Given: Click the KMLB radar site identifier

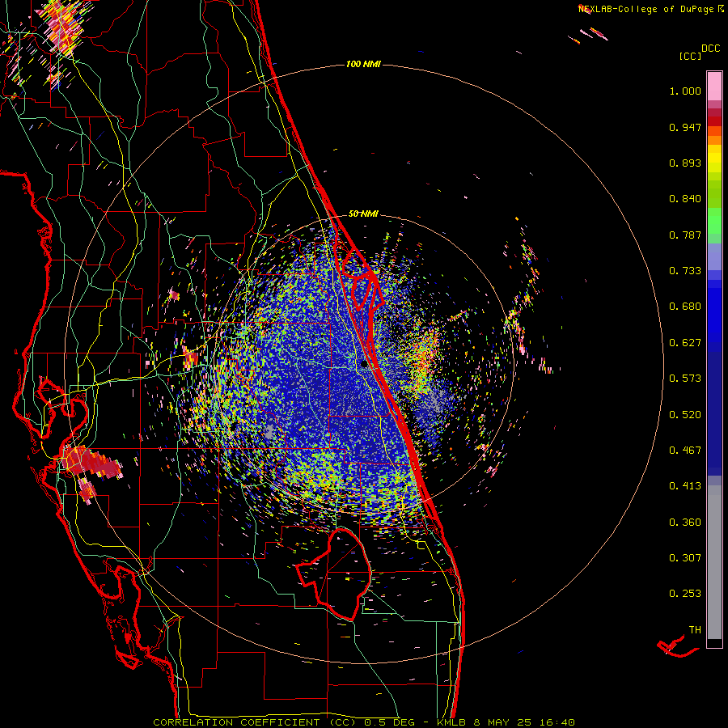Looking at the screenshot, I should point(452,722).
